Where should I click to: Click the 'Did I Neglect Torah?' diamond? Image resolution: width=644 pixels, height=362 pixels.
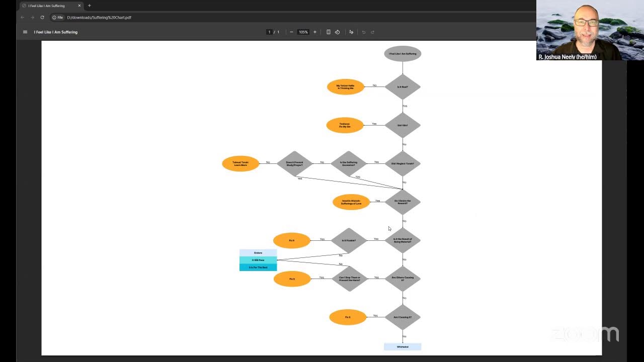click(x=403, y=163)
